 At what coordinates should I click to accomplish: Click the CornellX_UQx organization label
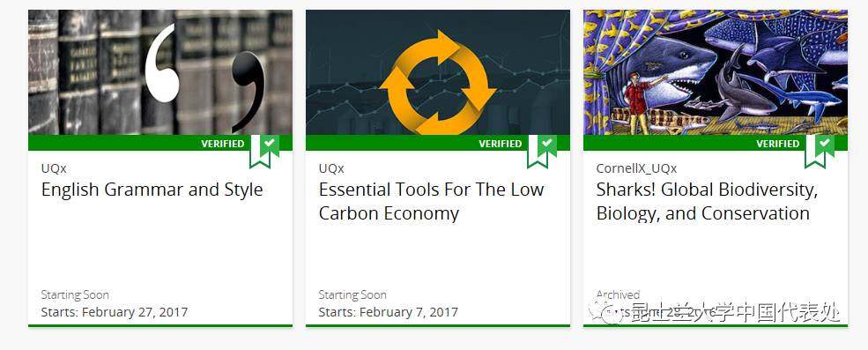point(636,168)
